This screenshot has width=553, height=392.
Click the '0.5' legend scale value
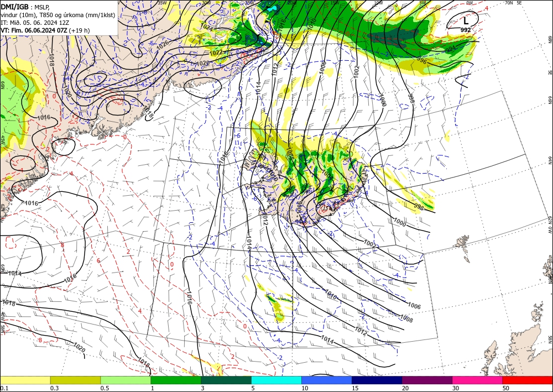coord(105,388)
